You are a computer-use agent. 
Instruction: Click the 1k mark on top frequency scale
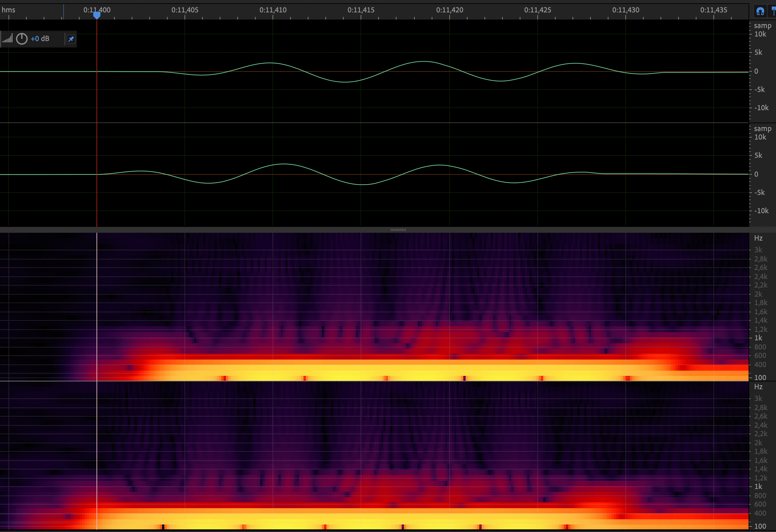tap(758, 338)
